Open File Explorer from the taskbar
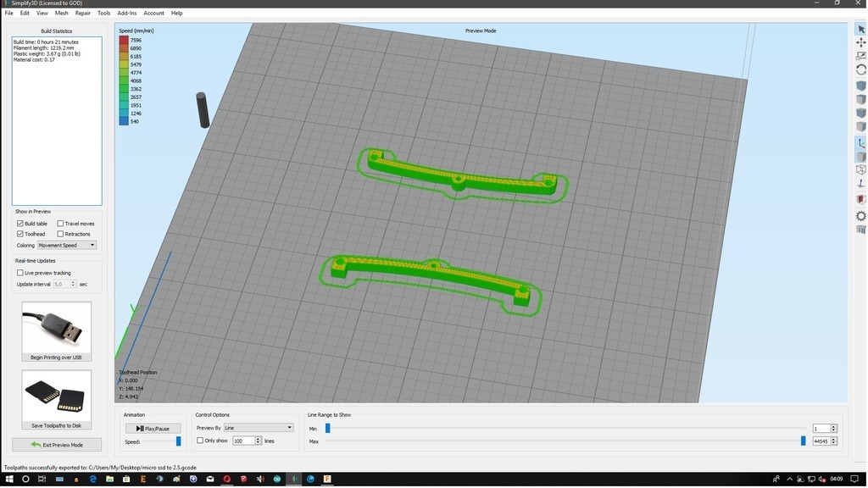The height and width of the screenshot is (488, 868). pos(109,480)
